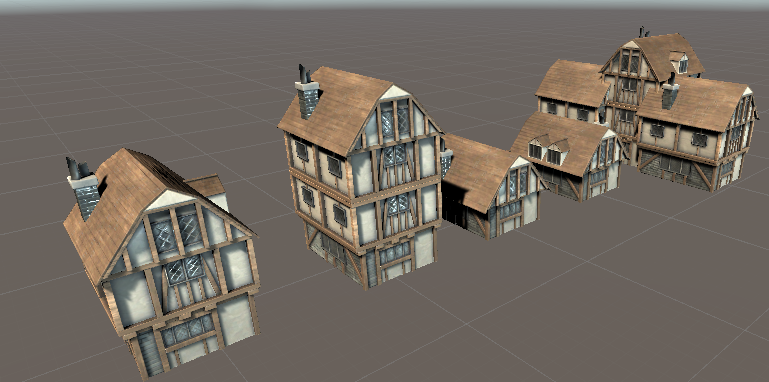Click the three-story house's ground-floor front window
The height and width of the screenshot is (382, 769).
click(x=395, y=253)
